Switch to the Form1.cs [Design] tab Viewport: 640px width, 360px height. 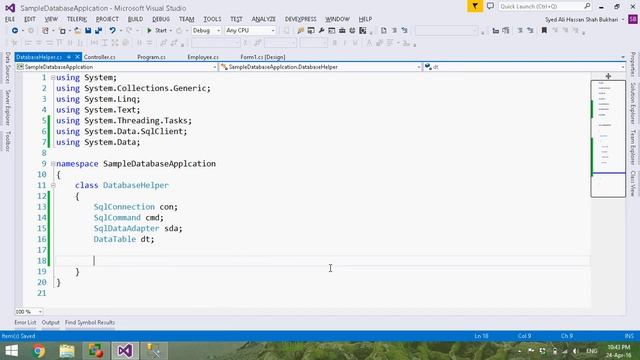(x=263, y=57)
